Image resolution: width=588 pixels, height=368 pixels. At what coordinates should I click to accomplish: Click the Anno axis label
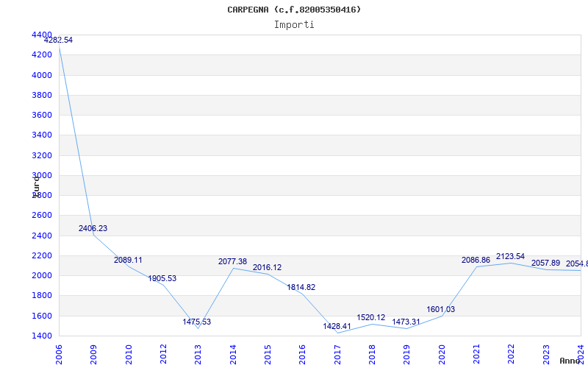click(570, 361)
